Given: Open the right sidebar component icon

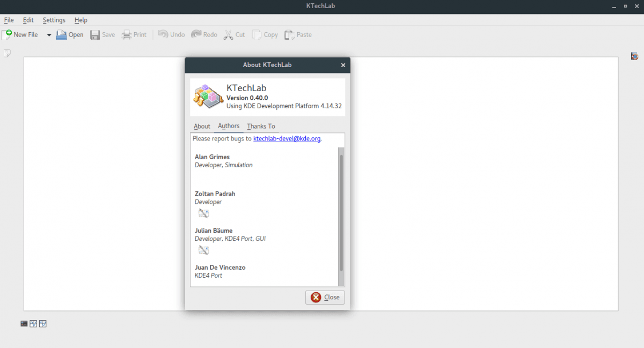Looking at the screenshot, I should pos(635,56).
